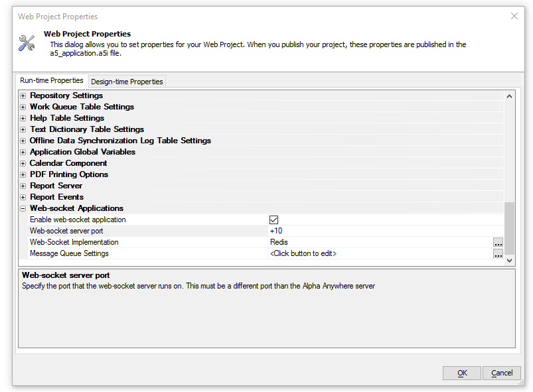
Task: Expand the Report Server section
Action: (x=23, y=186)
